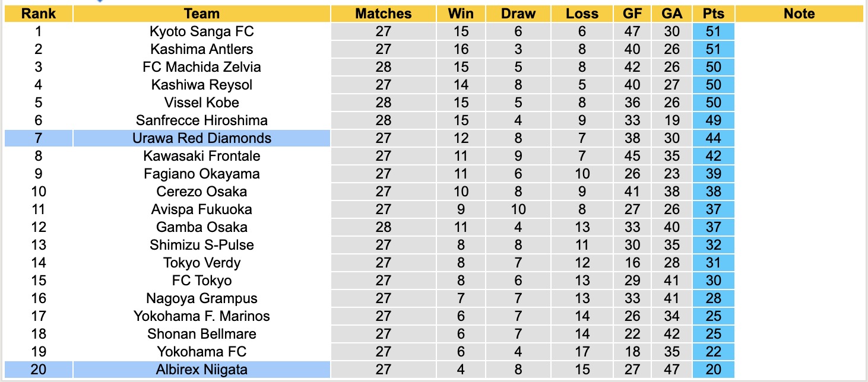The image size is (868, 382).
Task: Click the Albirex Niigata team name
Action: coord(202,370)
